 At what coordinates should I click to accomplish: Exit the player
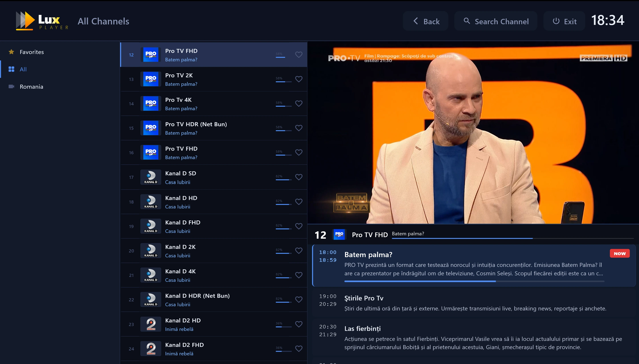[564, 21]
